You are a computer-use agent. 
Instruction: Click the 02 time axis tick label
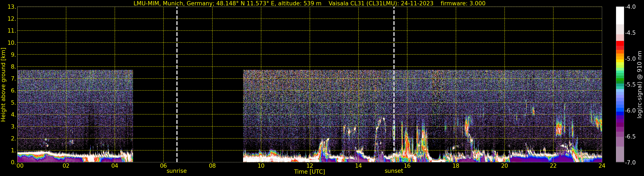66,166
